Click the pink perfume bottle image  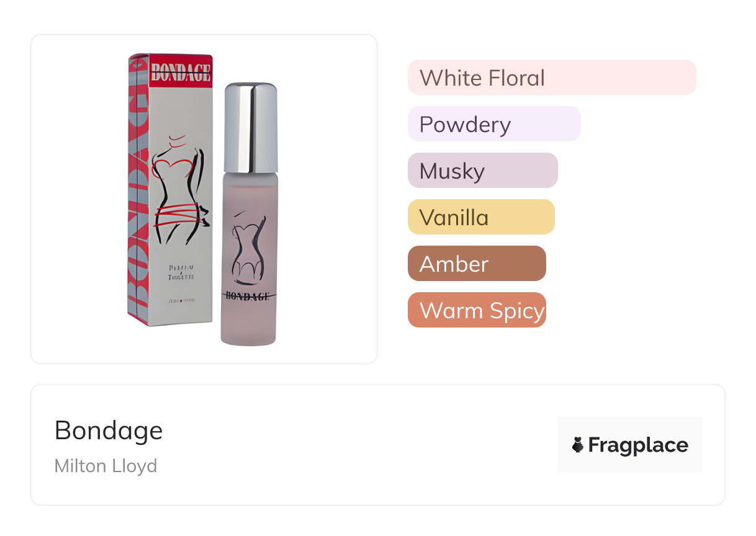click(x=250, y=213)
